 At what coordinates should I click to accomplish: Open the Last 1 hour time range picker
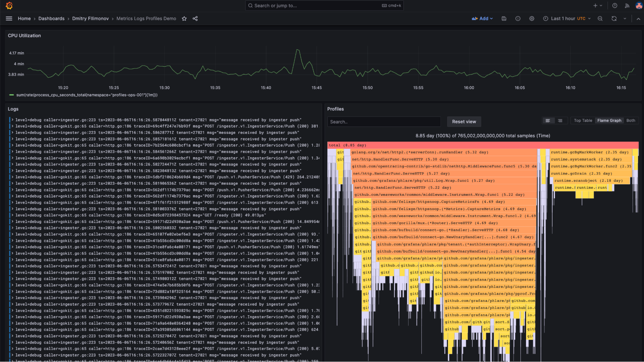coord(566,18)
